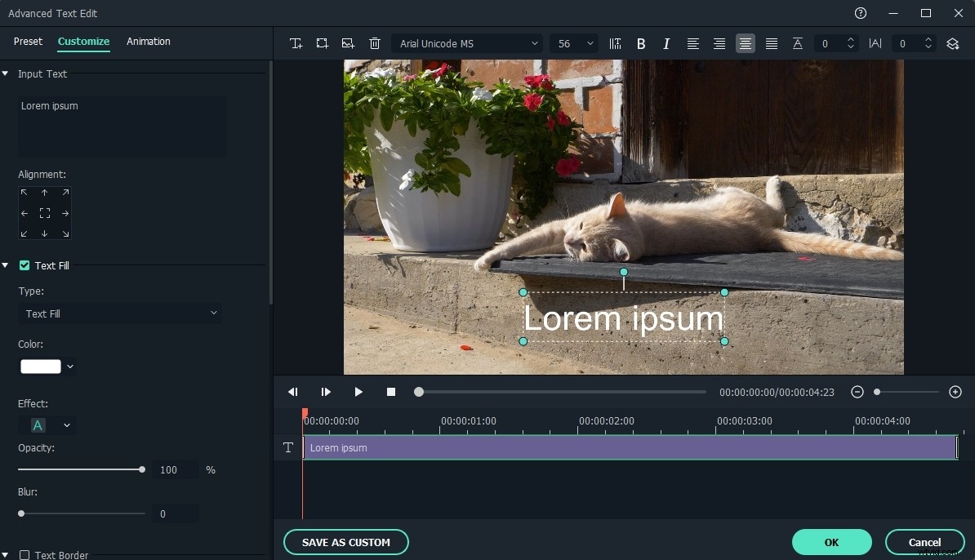Apply italic formatting to the text
975x560 pixels.
666,43
